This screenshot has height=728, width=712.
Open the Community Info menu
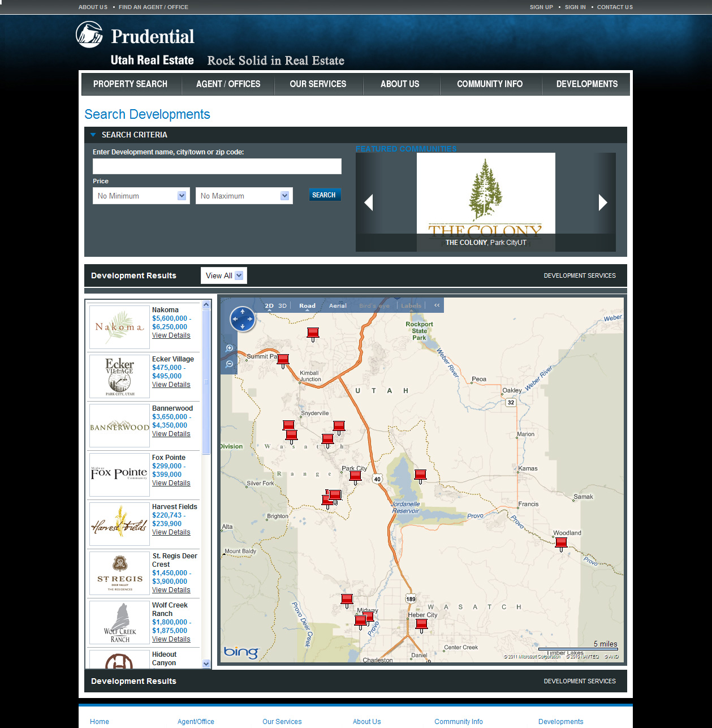(490, 84)
